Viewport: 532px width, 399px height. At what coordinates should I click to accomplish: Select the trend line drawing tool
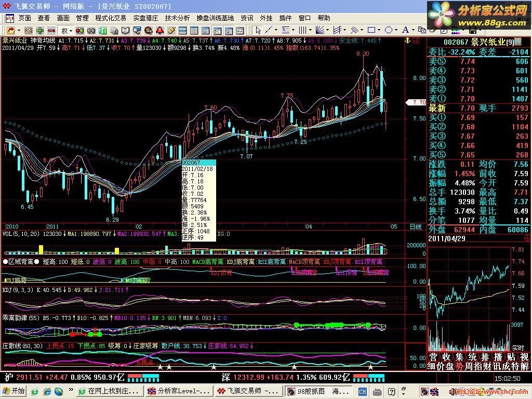tap(269, 30)
